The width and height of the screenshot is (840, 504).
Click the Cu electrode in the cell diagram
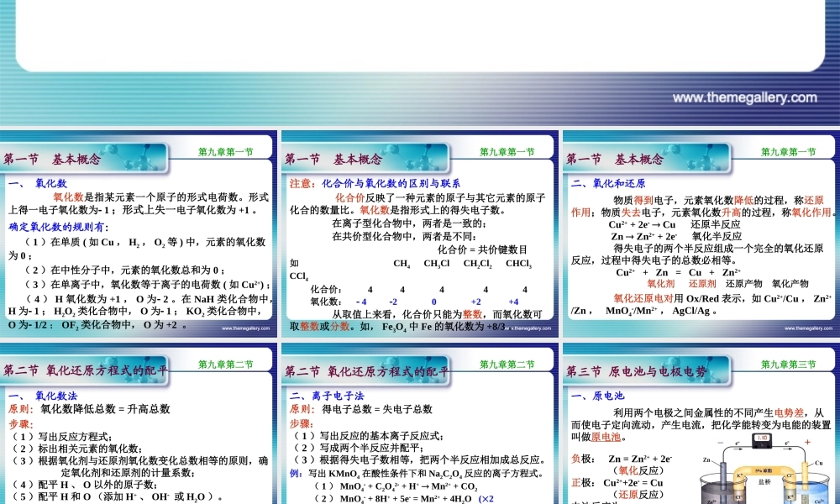804,476
